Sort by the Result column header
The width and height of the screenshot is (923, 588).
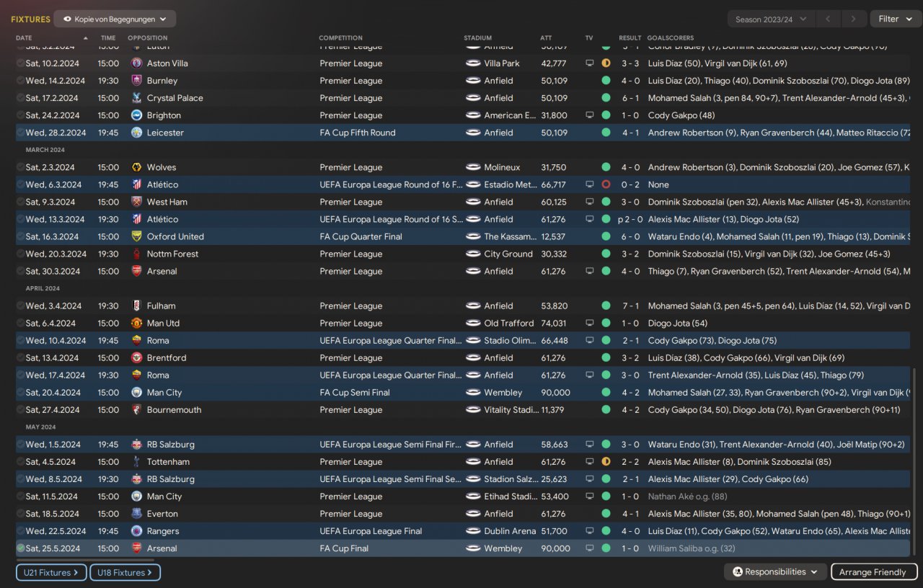pos(630,38)
